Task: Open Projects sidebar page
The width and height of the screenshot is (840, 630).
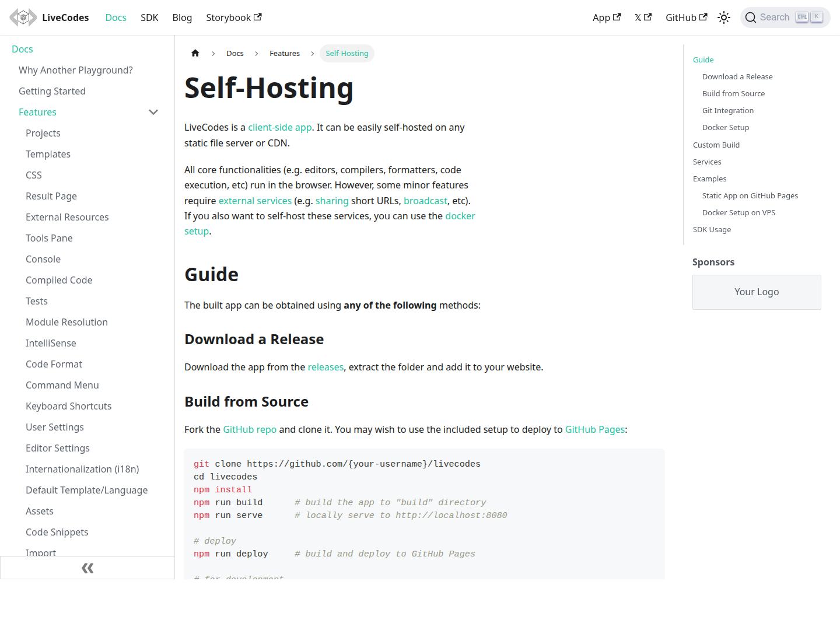Action: click(x=43, y=133)
